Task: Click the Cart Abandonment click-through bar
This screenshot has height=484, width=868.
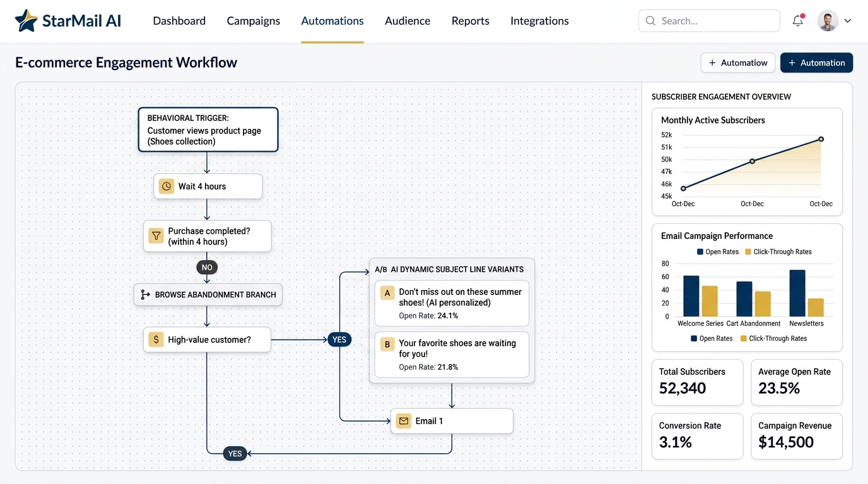Action: point(763,304)
